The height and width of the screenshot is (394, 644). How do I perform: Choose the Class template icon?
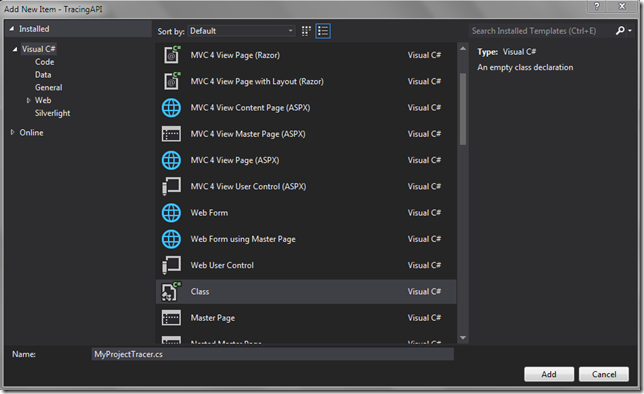pos(171,291)
